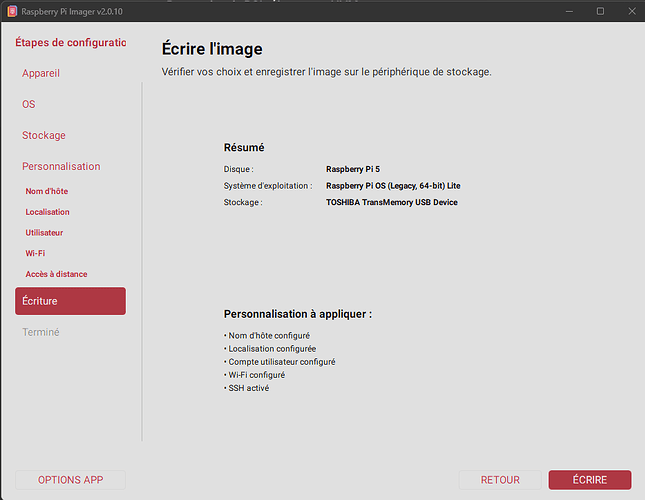Open the Personnalisation step
The height and width of the screenshot is (500, 645).
tap(61, 166)
